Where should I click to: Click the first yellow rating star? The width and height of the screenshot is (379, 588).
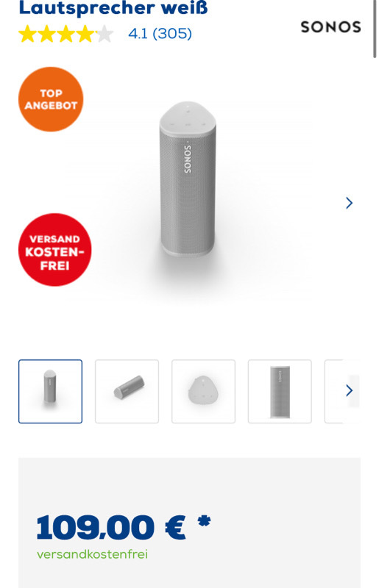coord(27,34)
